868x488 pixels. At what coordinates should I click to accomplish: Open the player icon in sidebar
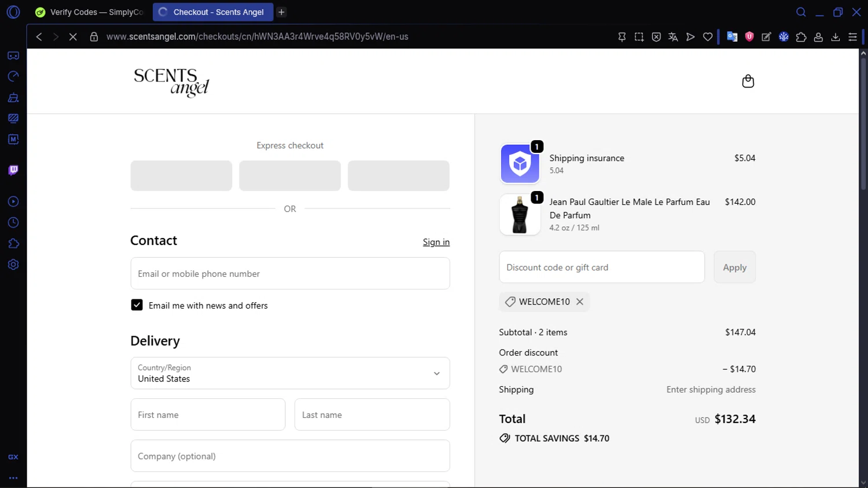[x=13, y=201]
